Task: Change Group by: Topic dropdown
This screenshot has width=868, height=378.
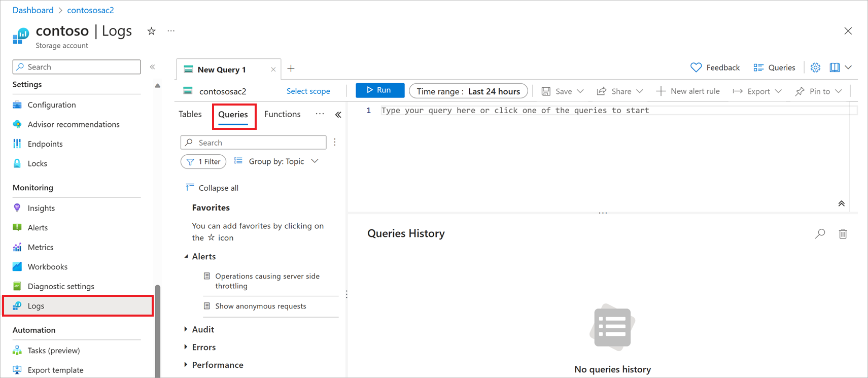Action: 276,161
